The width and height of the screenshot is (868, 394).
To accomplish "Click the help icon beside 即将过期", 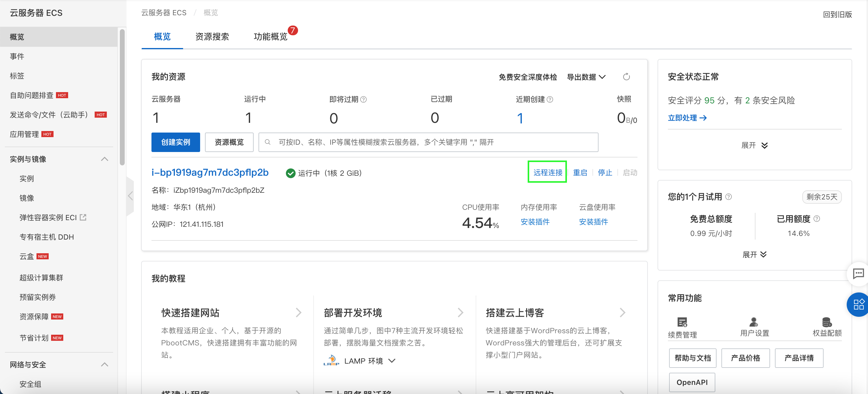I will (363, 99).
